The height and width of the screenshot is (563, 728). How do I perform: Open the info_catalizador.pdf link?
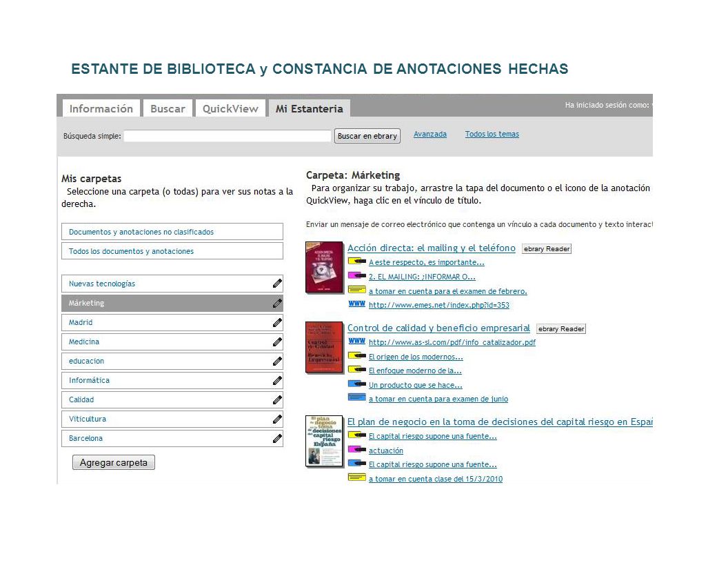point(452,342)
